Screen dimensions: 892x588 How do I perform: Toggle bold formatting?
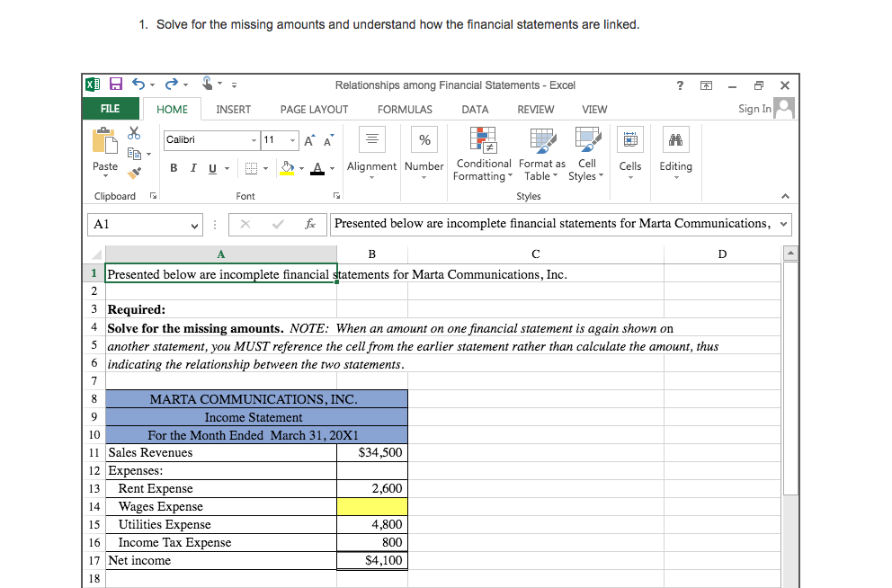pyautogui.click(x=172, y=168)
